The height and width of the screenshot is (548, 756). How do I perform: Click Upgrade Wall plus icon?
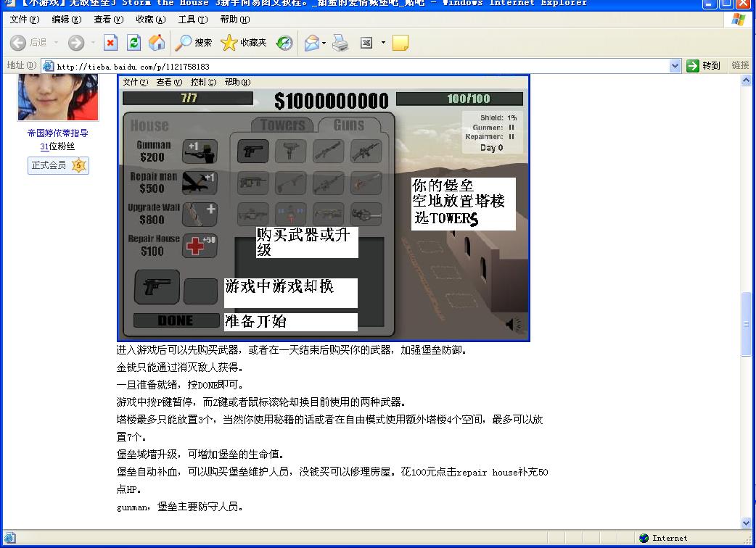coord(200,214)
